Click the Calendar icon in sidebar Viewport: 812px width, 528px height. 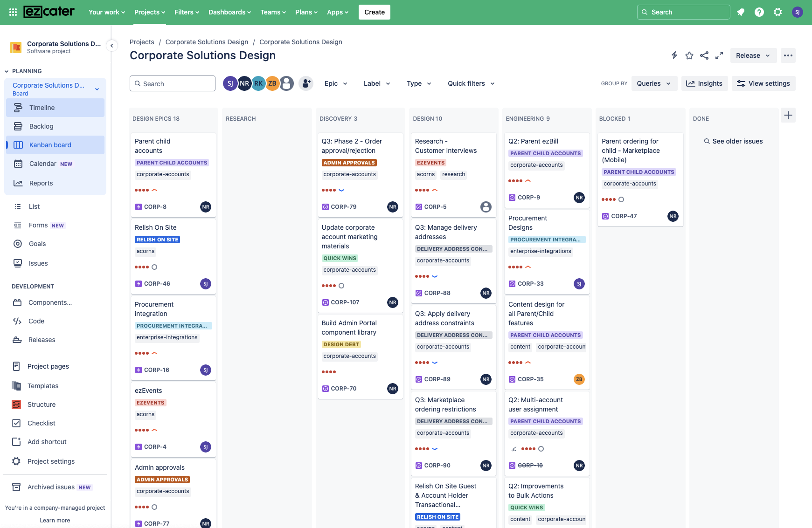18,164
